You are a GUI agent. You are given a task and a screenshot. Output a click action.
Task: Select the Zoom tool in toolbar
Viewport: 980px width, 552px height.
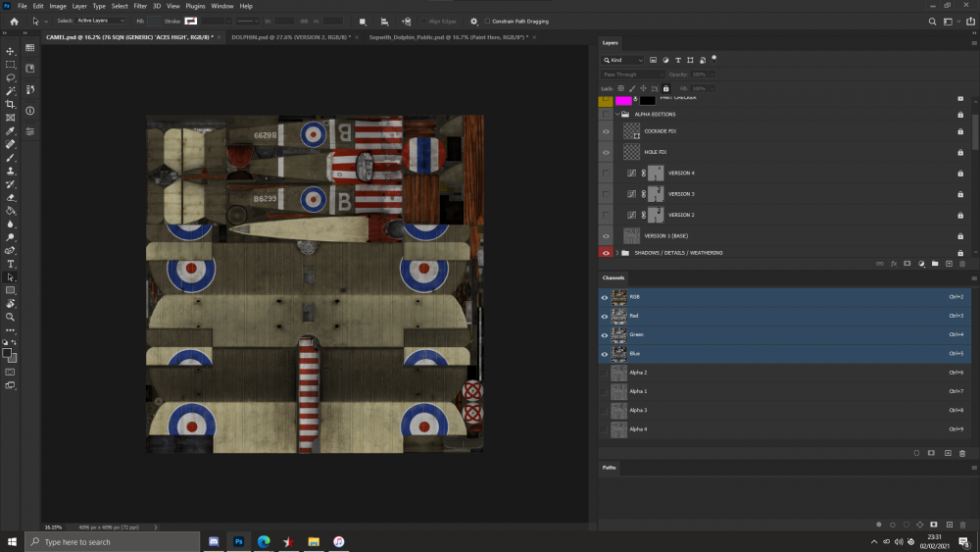click(11, 317)
